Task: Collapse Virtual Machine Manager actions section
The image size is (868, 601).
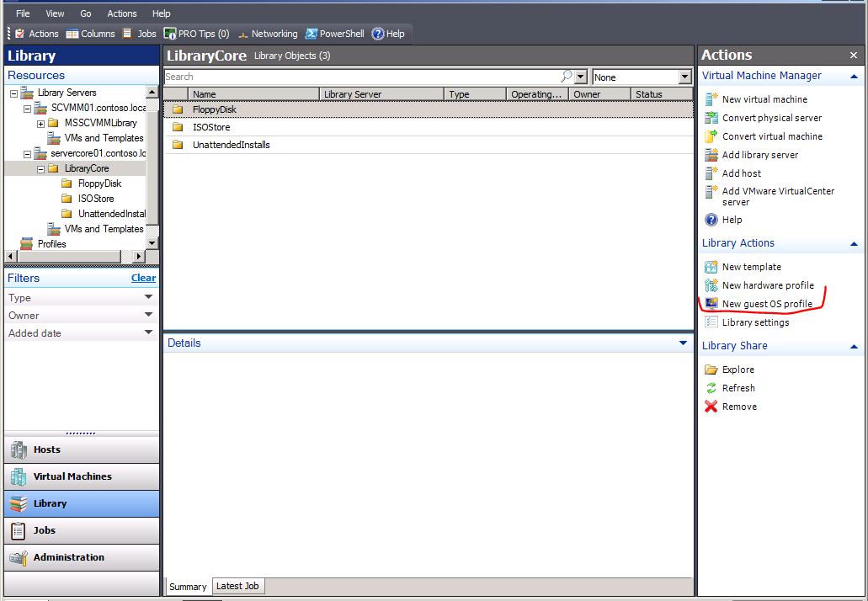Action: (x=854, y=77)
